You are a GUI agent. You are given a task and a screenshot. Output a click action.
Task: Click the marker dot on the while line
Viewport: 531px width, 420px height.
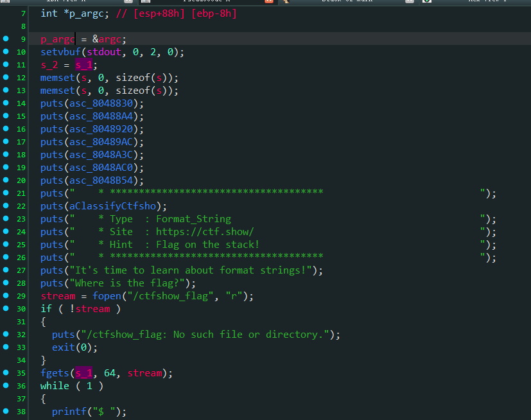[x=6, y=386]
